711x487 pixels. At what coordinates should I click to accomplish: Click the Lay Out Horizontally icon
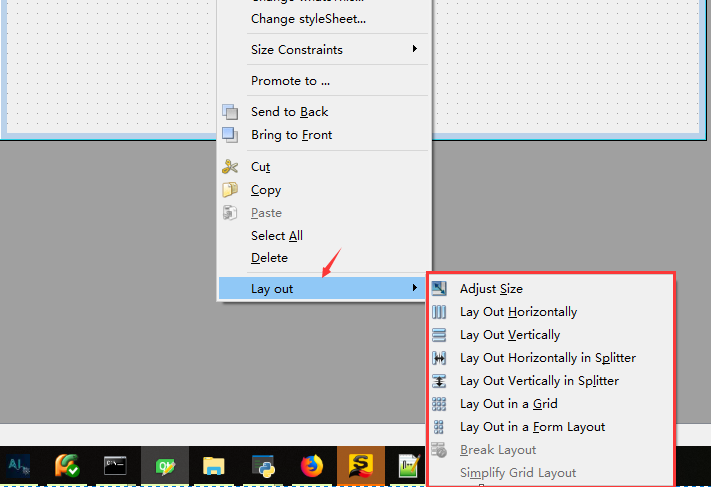pos(439,312)
